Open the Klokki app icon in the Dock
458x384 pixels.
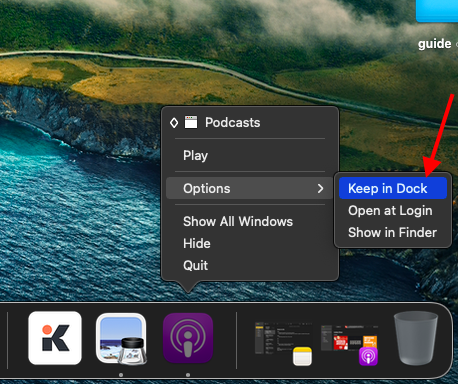[x=55, y=338]
